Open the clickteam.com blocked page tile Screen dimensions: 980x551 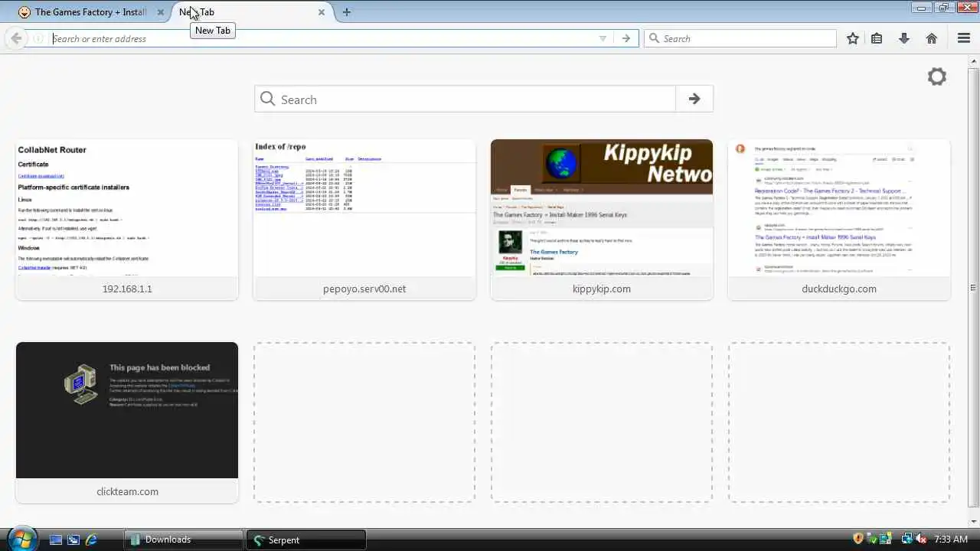[x=127, y=422]
